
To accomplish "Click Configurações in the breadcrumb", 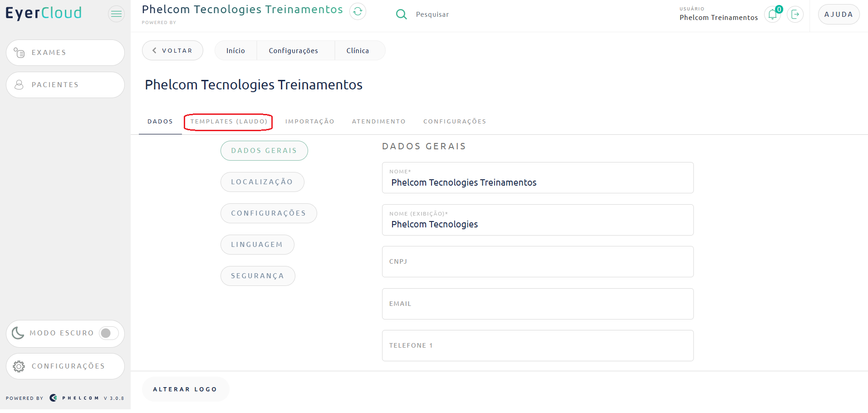I will 293,50.
